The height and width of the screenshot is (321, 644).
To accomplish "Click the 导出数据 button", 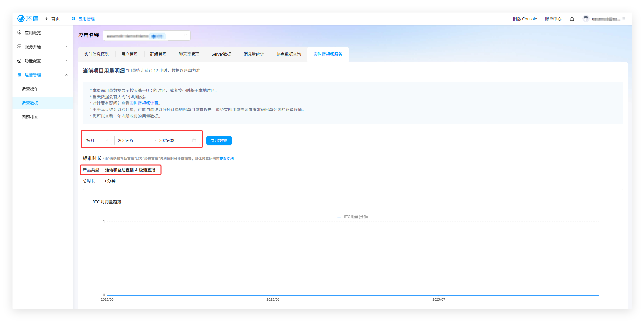I will click(219, 140).
